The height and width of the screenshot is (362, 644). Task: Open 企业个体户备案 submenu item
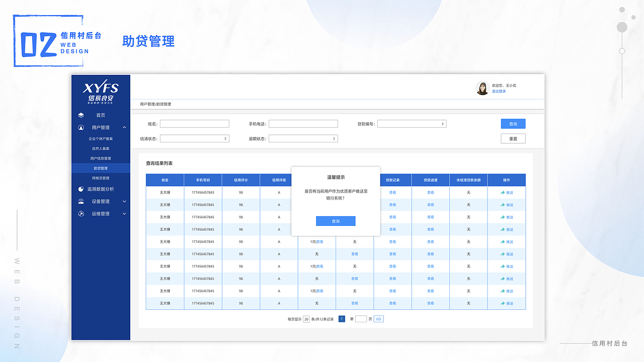[101, 139]
